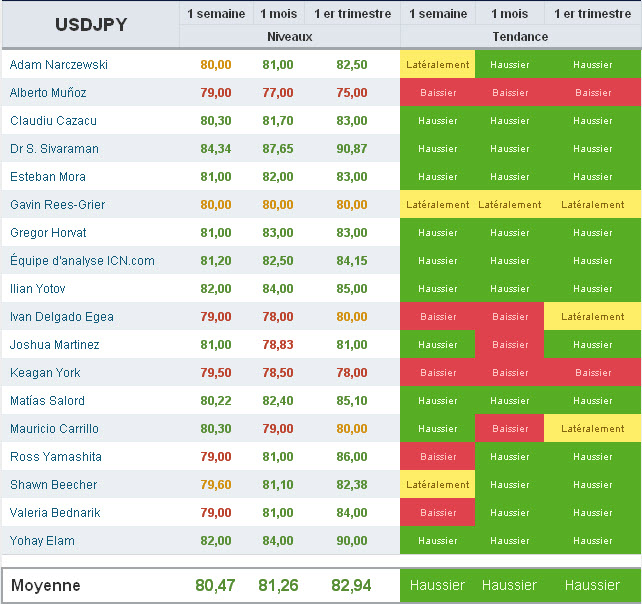Click Ross Yamashita's 86,00 value
The width and height of the screenshot is (642, 604).
point(352,457)
